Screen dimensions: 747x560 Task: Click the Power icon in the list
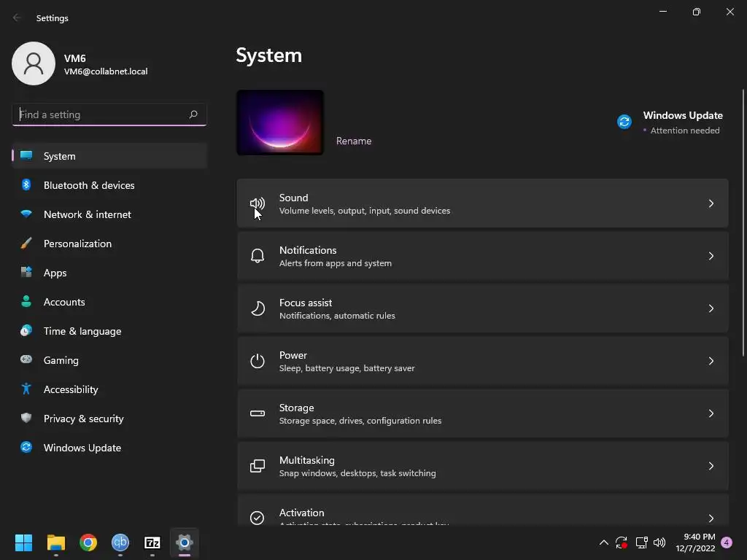258,361
